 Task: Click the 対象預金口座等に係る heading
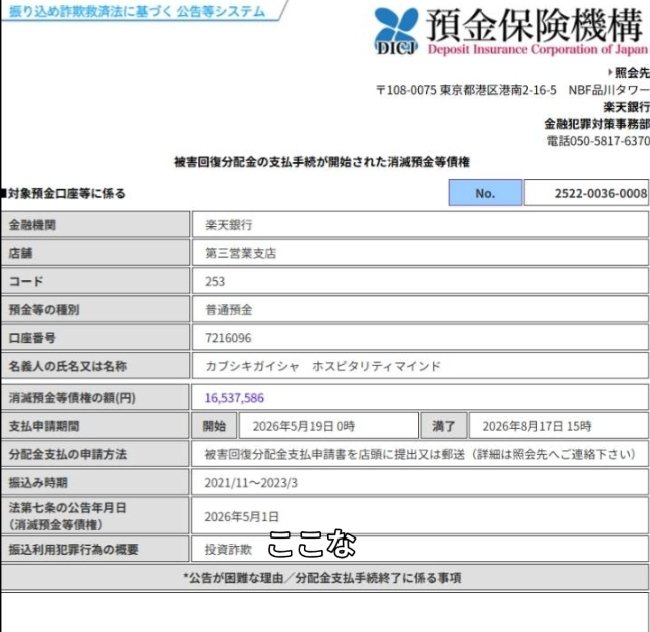pos(63,194)
